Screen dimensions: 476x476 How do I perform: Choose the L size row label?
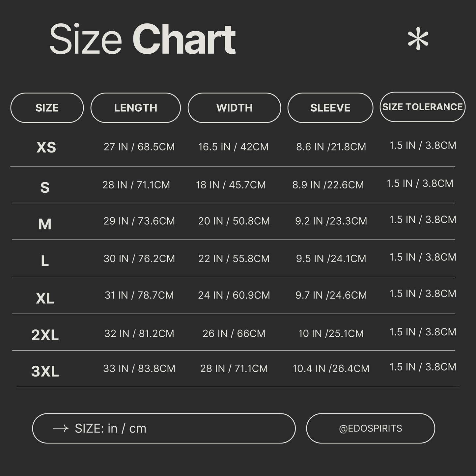coord(45,261)
